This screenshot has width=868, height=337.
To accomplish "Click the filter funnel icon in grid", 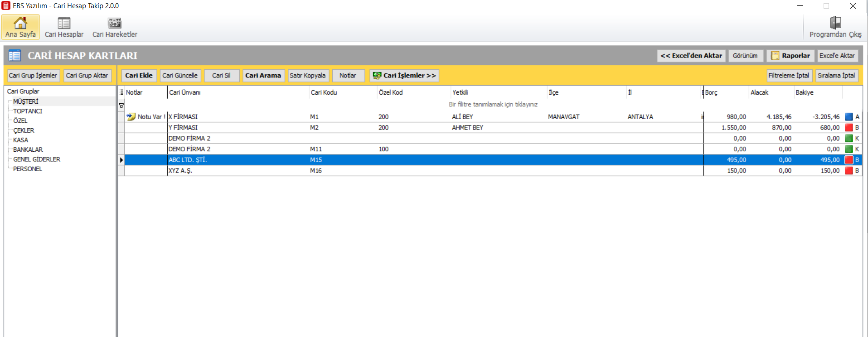I will click(x=121, y=105).
